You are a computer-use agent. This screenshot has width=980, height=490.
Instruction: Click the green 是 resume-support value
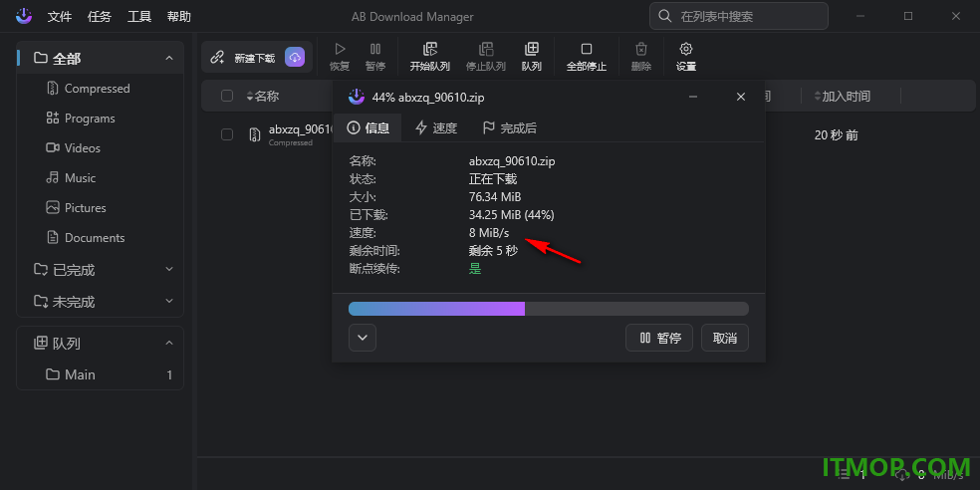(x=475, y=269)
